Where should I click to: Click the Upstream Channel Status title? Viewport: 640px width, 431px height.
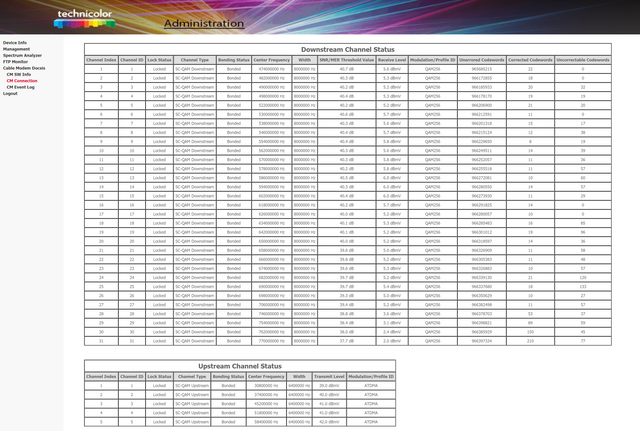tap(240, 366)
